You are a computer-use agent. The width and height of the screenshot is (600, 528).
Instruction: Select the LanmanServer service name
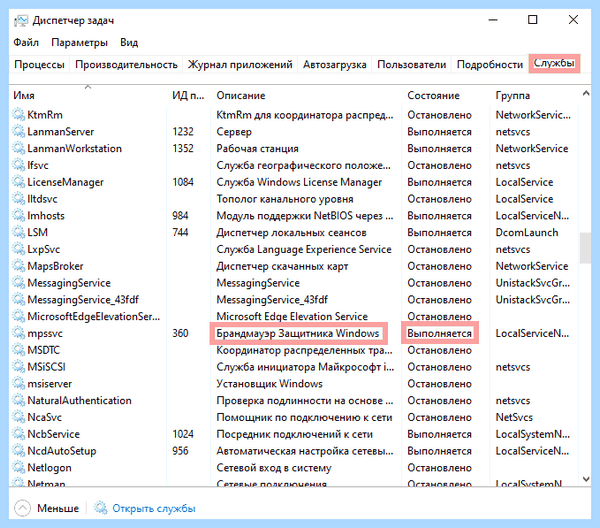tap(60, 132)
